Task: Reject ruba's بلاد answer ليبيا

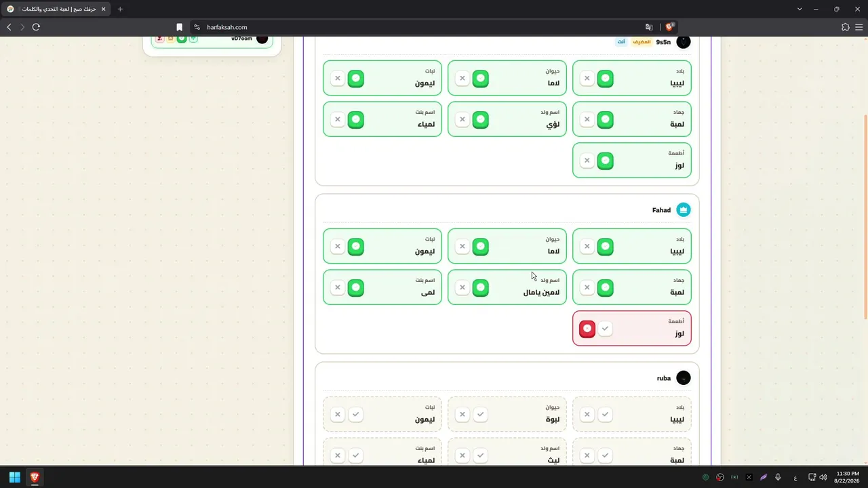Action: pos(587,415)
